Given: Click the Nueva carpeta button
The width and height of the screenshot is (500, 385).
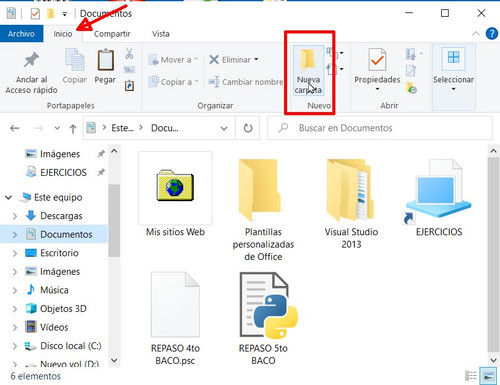Looking at the screenshot, I should tap(308, 71).
